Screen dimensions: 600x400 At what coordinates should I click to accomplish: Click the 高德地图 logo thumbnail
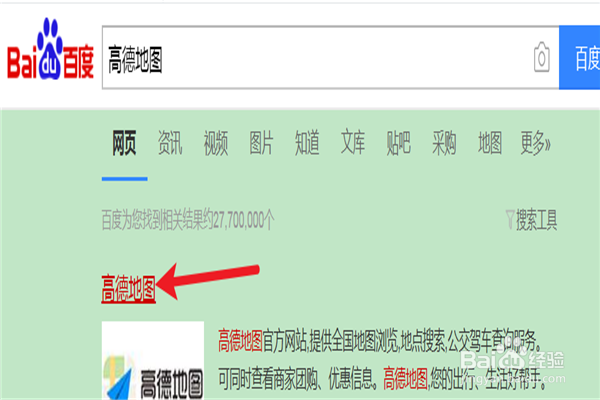point(153,361)
